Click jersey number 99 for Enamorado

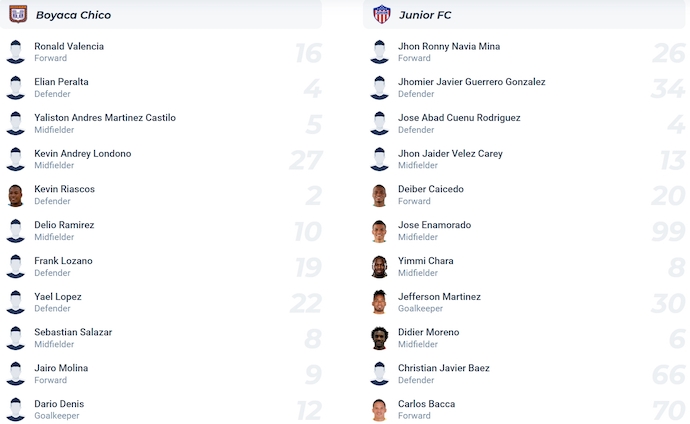pyautogui.click(x=668, y=231)
